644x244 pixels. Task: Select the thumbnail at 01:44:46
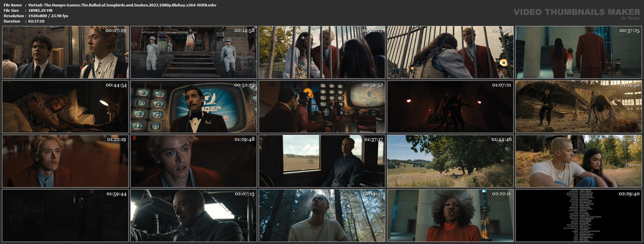pyautogui.click(x=450, y=161)
